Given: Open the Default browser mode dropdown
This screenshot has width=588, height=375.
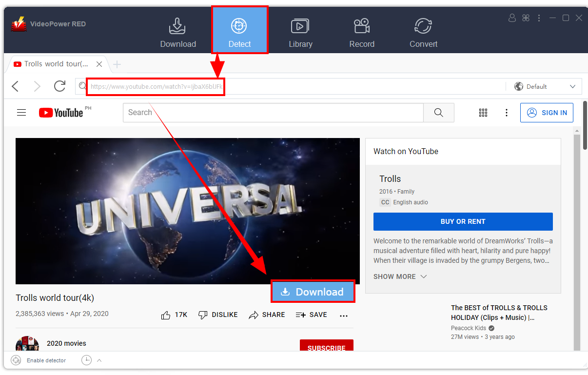Looking at the screenshot, I should (545, 86).
